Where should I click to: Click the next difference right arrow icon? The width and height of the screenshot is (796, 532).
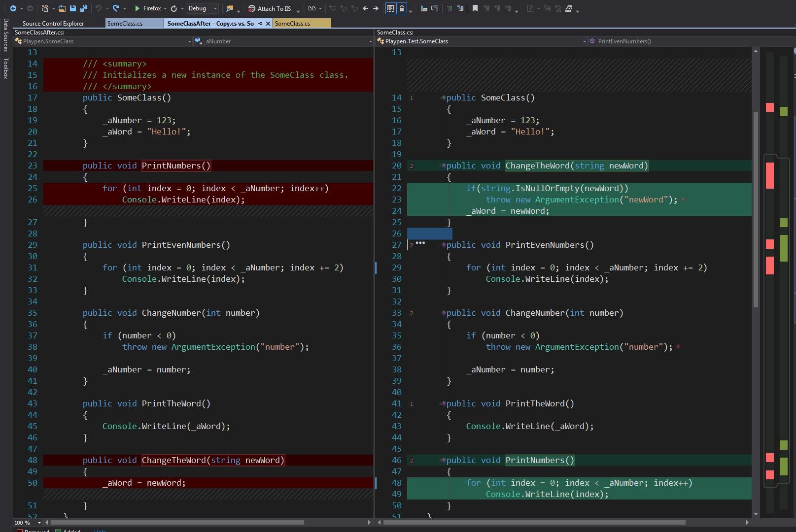click(x=376, y=8)
